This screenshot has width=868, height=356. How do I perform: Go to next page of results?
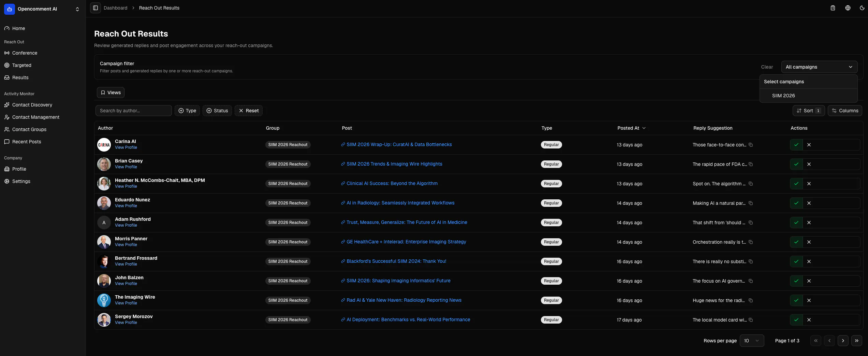click(843, 341)
